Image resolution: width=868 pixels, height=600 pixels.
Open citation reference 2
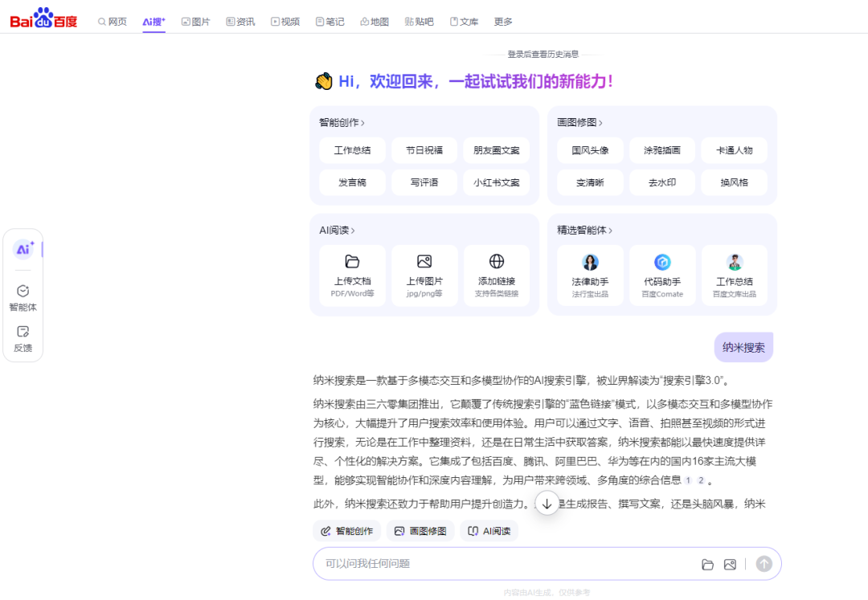pos(701,480)
